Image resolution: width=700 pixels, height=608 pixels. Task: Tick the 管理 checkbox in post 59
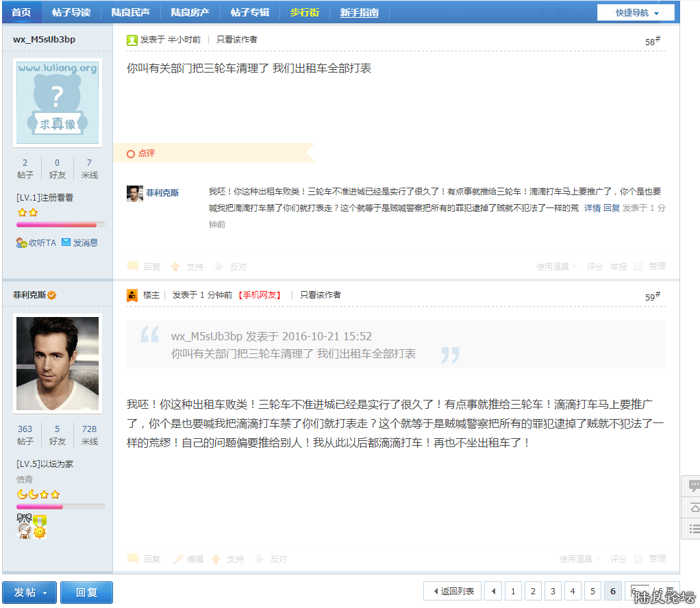pos(638,559)
